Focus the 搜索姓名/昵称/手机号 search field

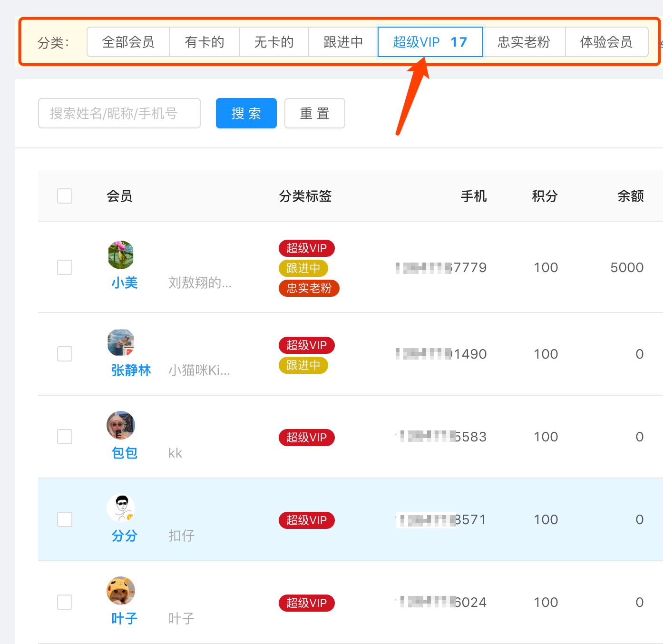click(119, 113)
